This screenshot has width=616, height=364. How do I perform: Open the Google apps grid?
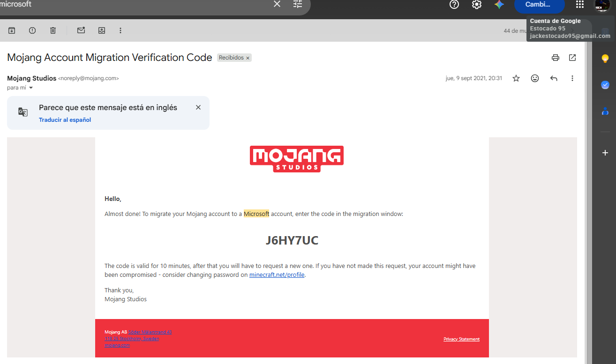point(580,4)
